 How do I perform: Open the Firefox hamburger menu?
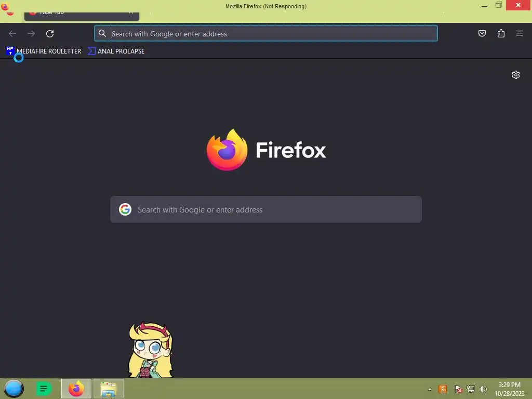520,33
